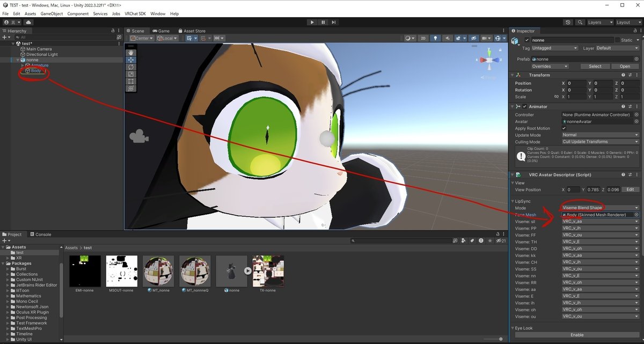Click the Eye Look Enable button
The height and width of the screenshot is (344, 644).
coord(576,335)
